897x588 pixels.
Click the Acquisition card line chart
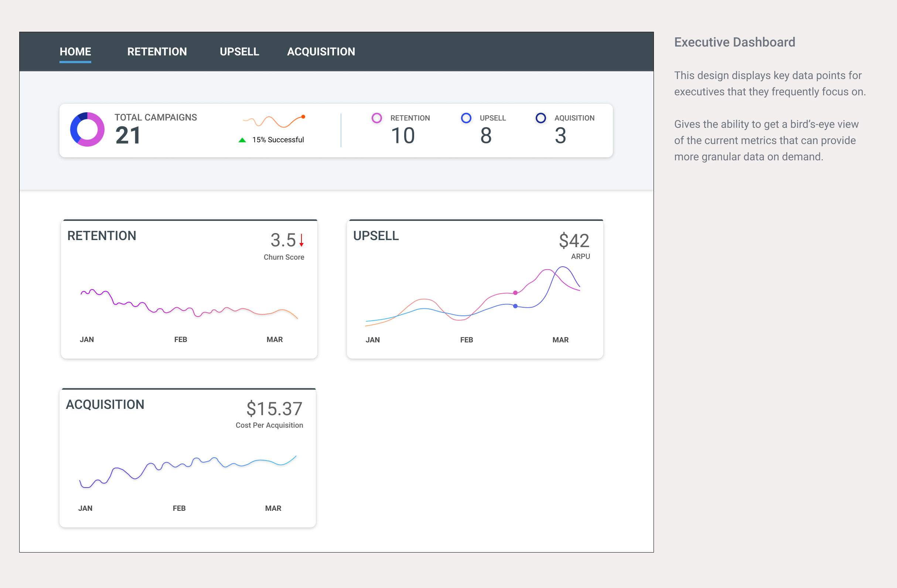click(188, 472)
